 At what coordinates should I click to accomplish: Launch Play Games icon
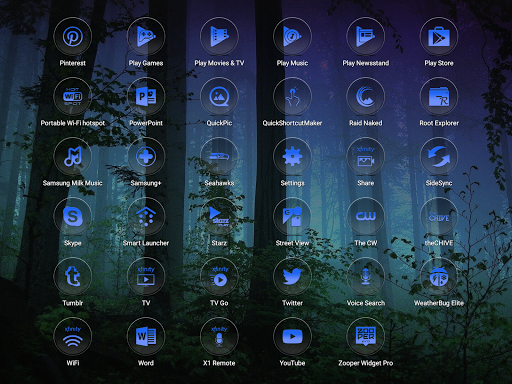pos(146,36)
